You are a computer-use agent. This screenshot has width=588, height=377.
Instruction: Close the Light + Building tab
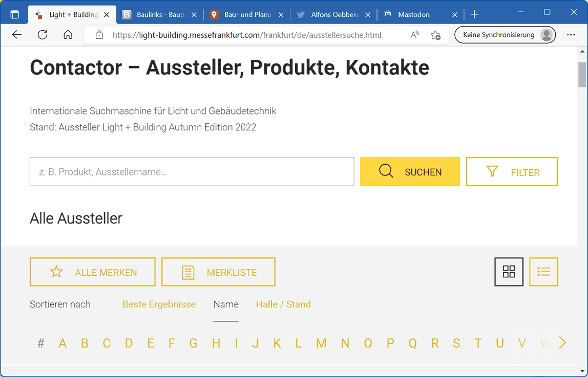click(107, 15)
